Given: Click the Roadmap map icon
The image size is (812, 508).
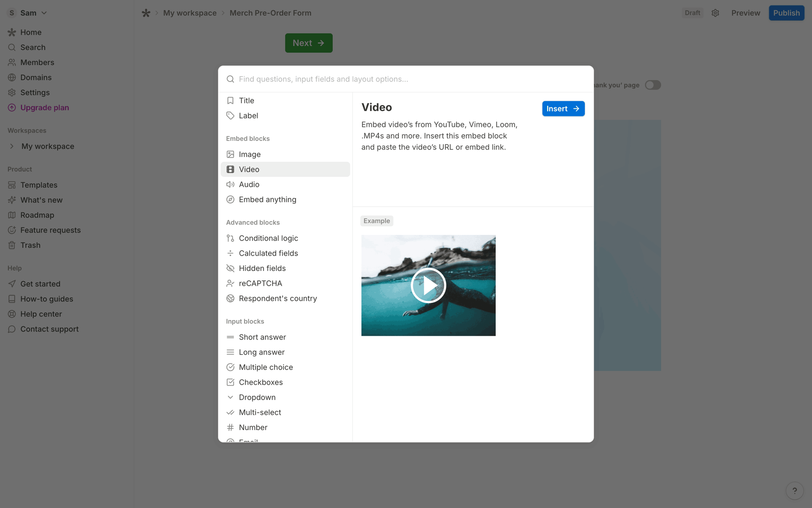Looking at the screenshot, I should point(12,215).
